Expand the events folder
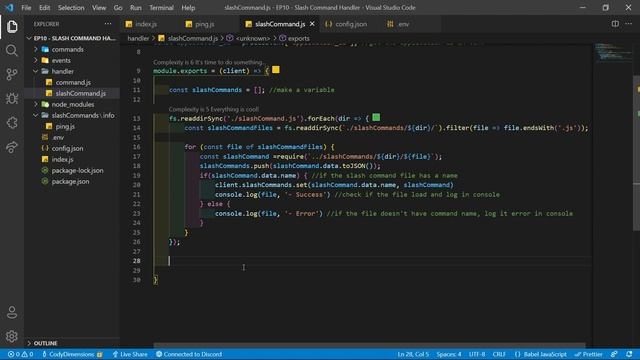The image size is (640, 360). point(72,60)
